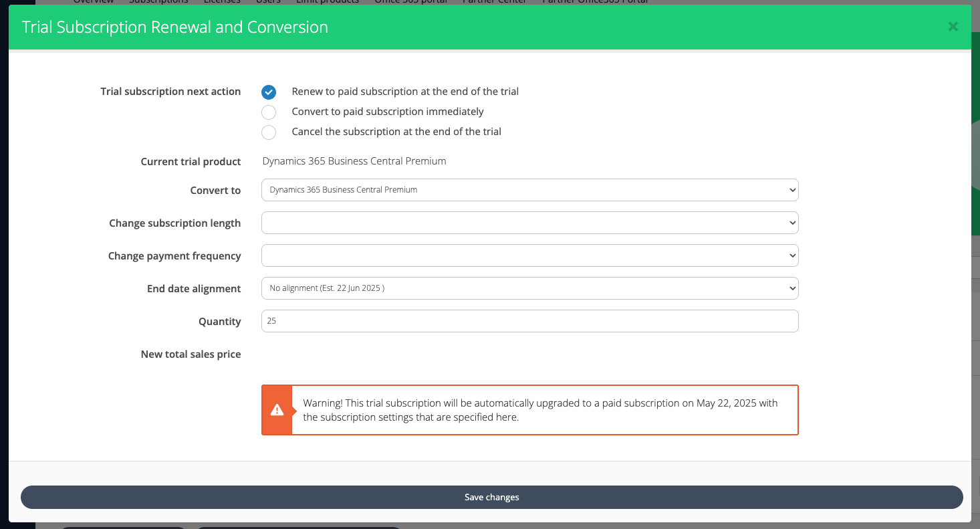The image size is (980, 529).
Task: Open the Change payment frequency dropdown
Action: click(529, 255)
